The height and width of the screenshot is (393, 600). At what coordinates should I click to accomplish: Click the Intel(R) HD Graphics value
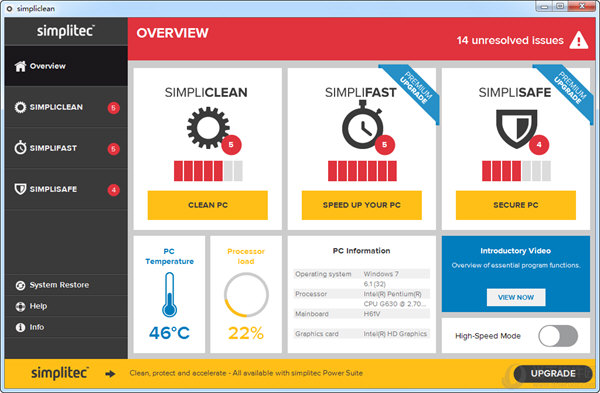click(x=395, y=334)
